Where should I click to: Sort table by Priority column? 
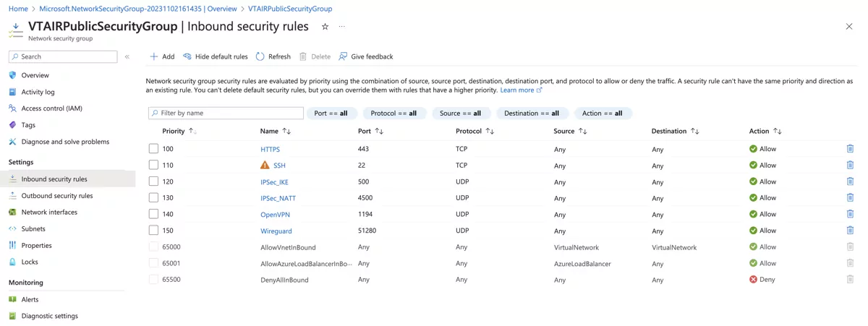click(179, 132)
